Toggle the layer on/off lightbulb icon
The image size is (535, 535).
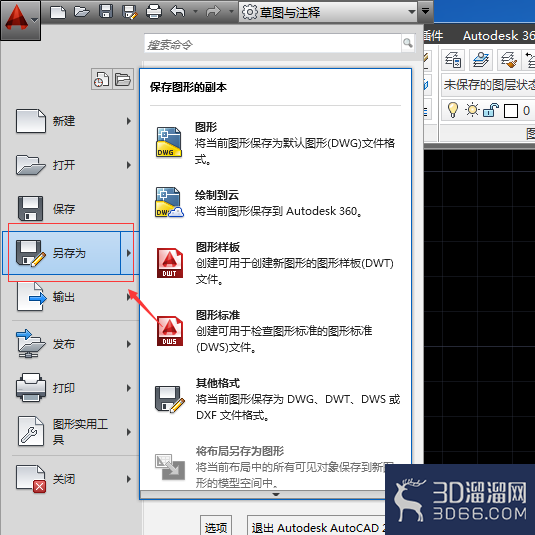click(453, 110)
